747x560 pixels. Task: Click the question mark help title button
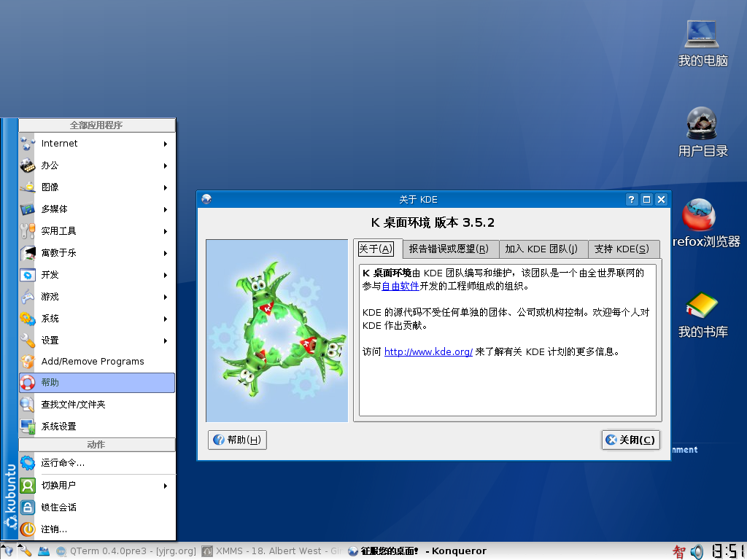[x=632, y=199]
